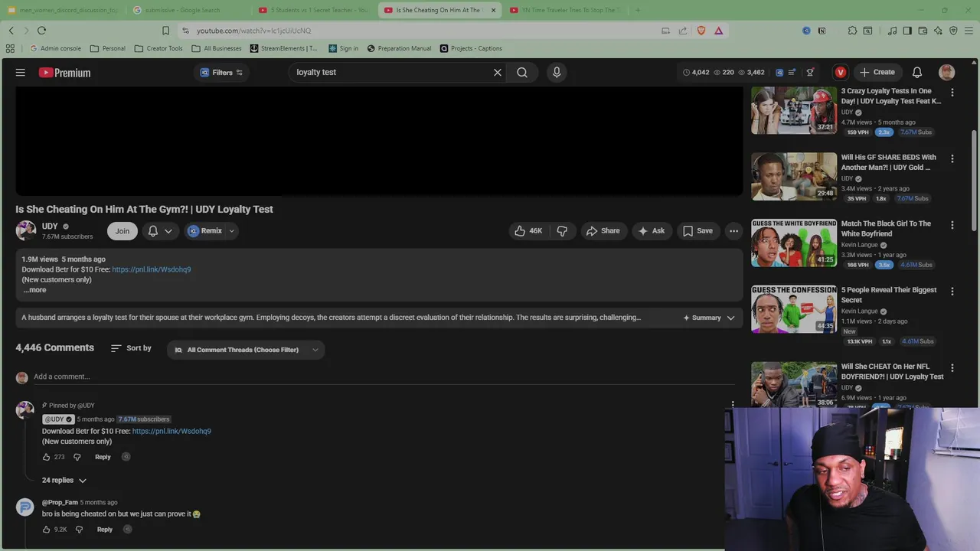980x551 pixels.
Task: Open Brave Leo AI sparkle icon
Action: coord(938,31)
